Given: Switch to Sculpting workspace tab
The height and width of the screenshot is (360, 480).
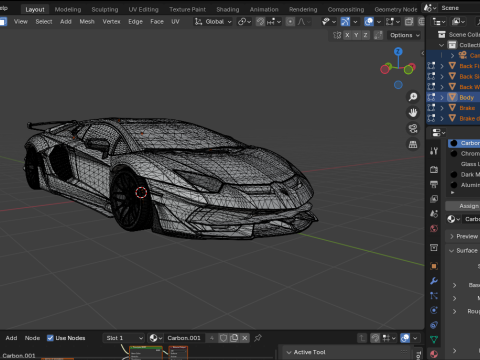Looking at the screenshot, I should 105,9.
